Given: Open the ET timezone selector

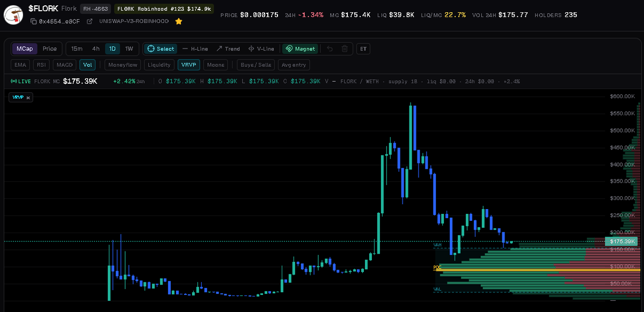Looking at the screenshot, I should click(363, 49).
